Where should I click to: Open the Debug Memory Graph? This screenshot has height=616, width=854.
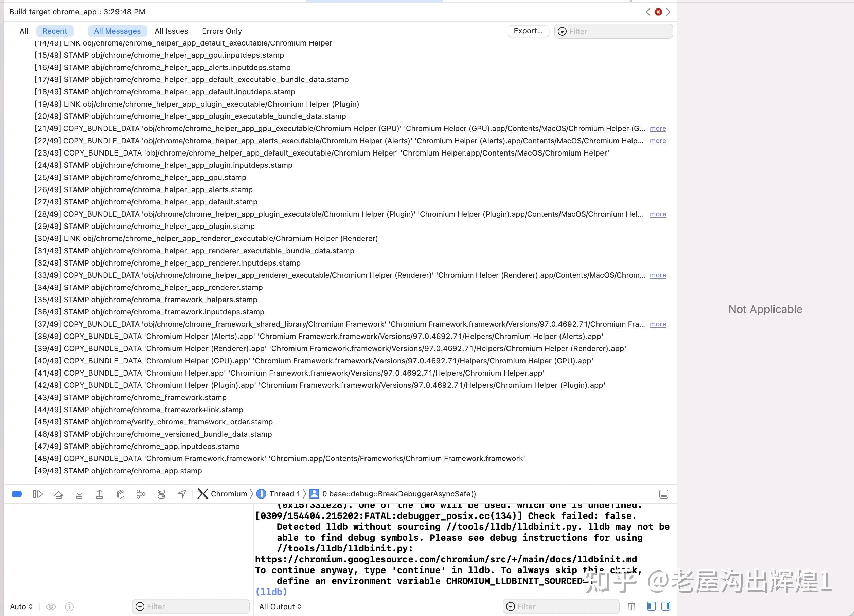point(141,494)
